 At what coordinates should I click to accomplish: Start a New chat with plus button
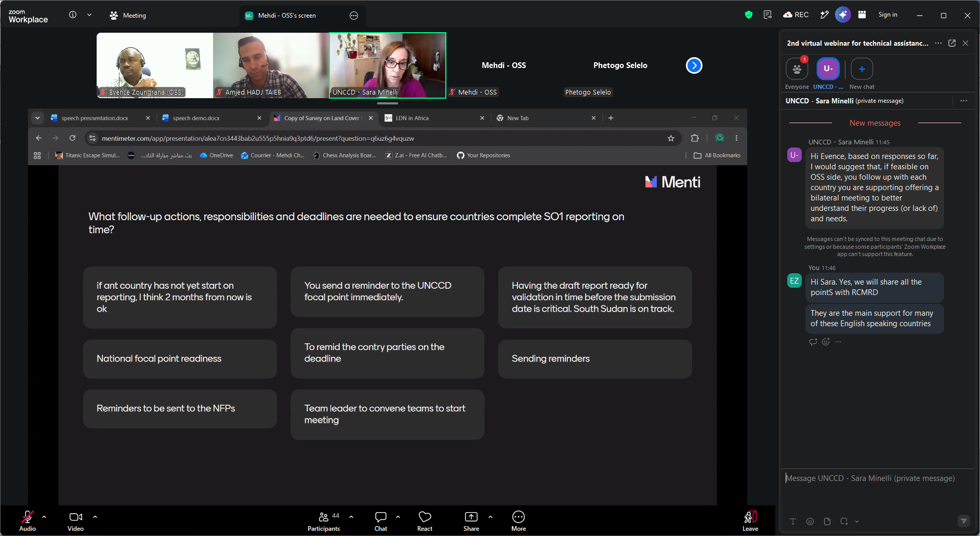tap(862, 73)
